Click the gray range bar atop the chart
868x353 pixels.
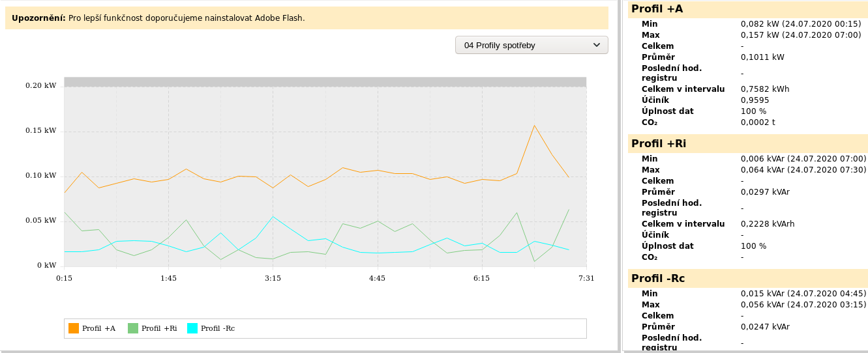pos(325,82)
